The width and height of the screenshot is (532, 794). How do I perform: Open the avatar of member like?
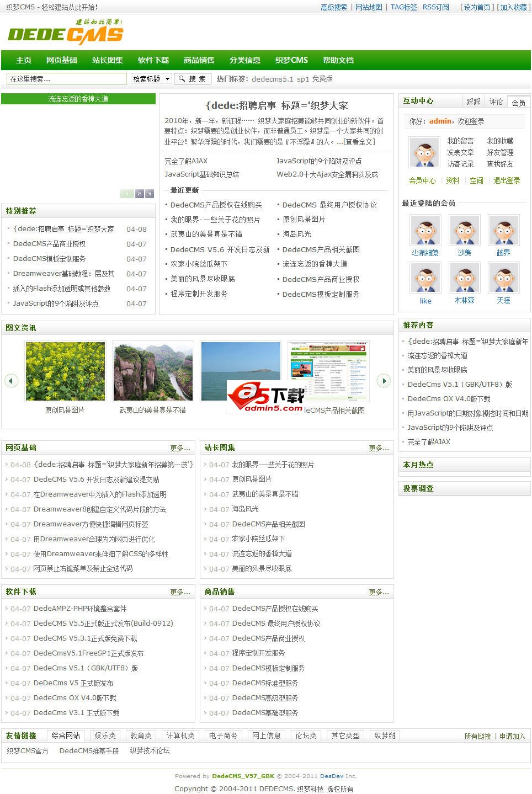pos(425,278)
